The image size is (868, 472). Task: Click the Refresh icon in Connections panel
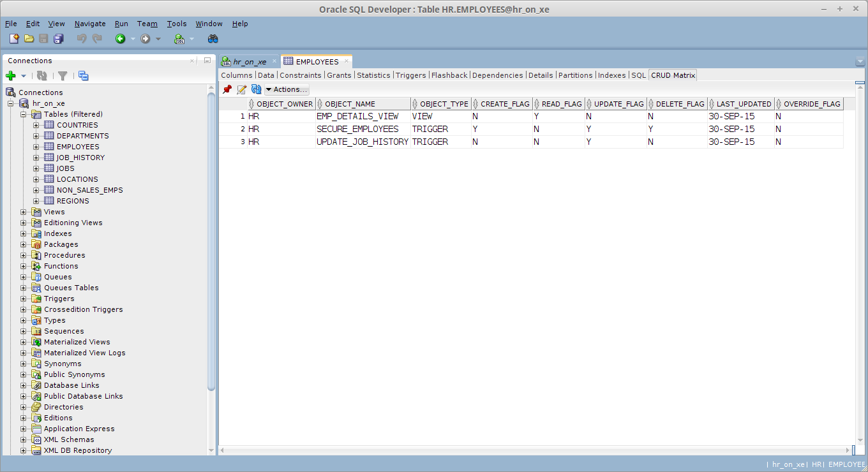(x=42, y=76)
